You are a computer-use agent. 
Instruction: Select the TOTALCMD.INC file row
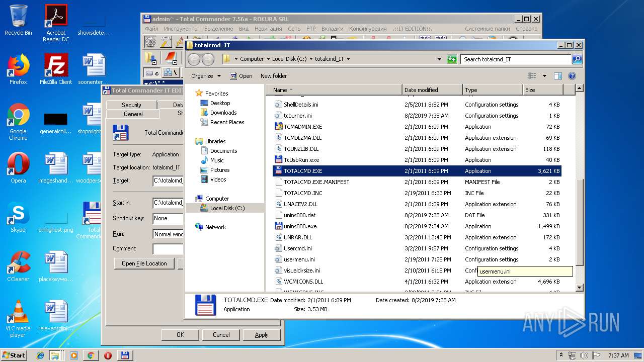click(417, 193)
